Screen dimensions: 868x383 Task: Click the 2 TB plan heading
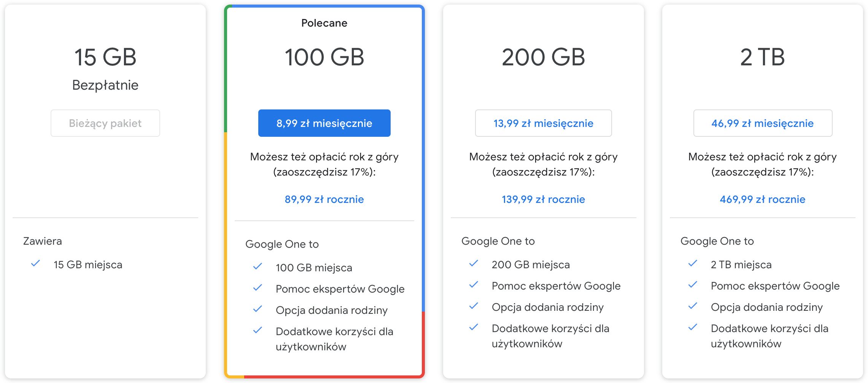[x=762, y=57]
